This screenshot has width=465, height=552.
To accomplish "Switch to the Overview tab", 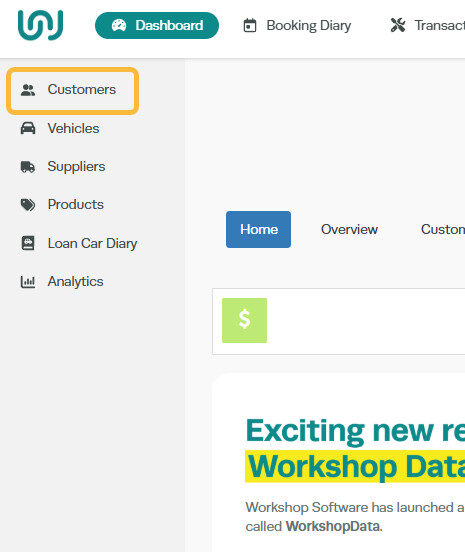I will 349,230.
